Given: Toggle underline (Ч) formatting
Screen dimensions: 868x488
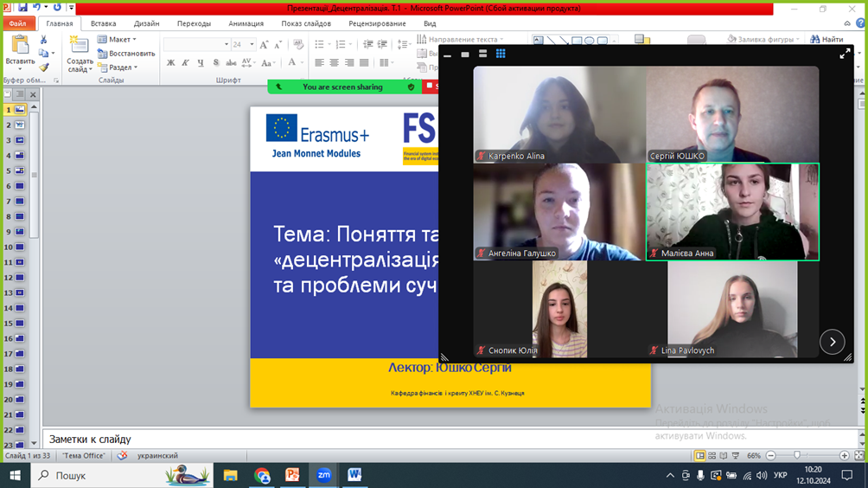Looking at the screenshot, I should click(201, 62).
